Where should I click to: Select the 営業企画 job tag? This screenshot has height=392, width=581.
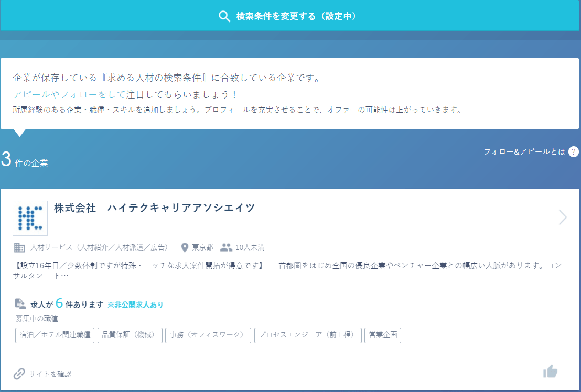[x=383, y=335]
